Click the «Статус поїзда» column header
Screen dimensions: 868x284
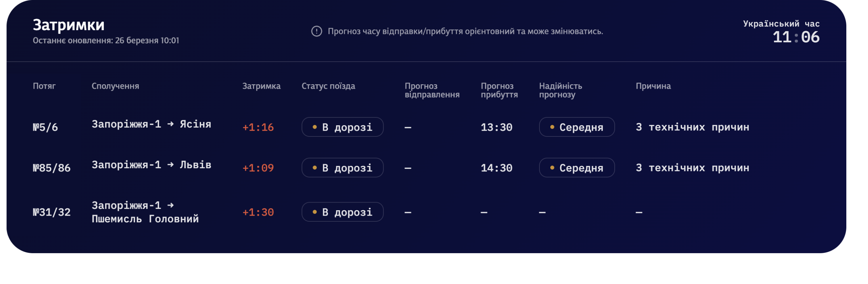[x=328, y=86]
